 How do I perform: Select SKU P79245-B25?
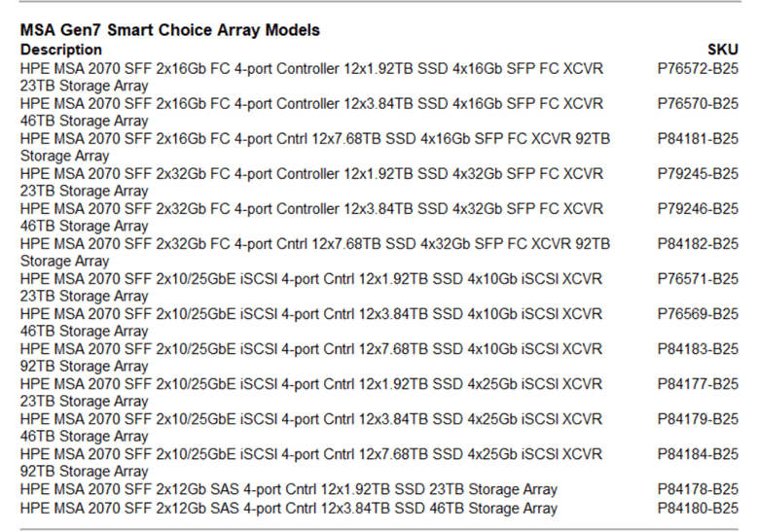click(x=698, y=174)
